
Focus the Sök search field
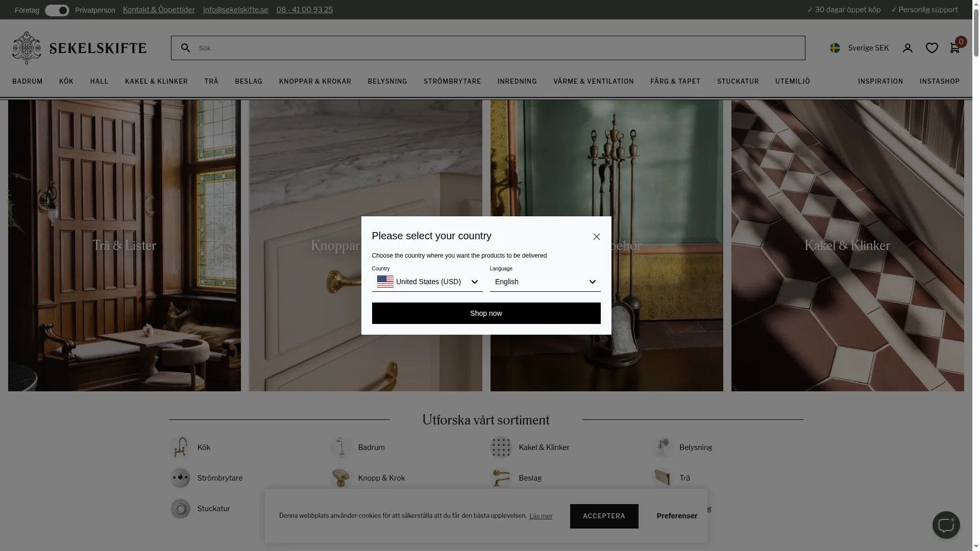click(488, 48)
